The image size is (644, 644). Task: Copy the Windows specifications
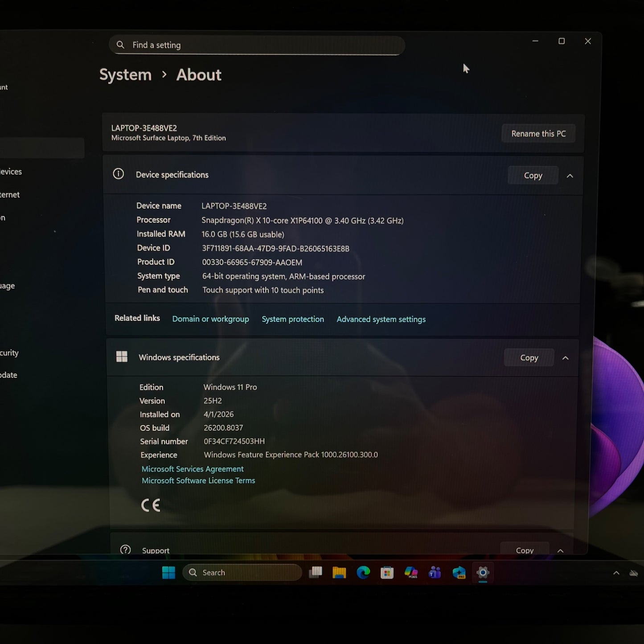(529, 358)
